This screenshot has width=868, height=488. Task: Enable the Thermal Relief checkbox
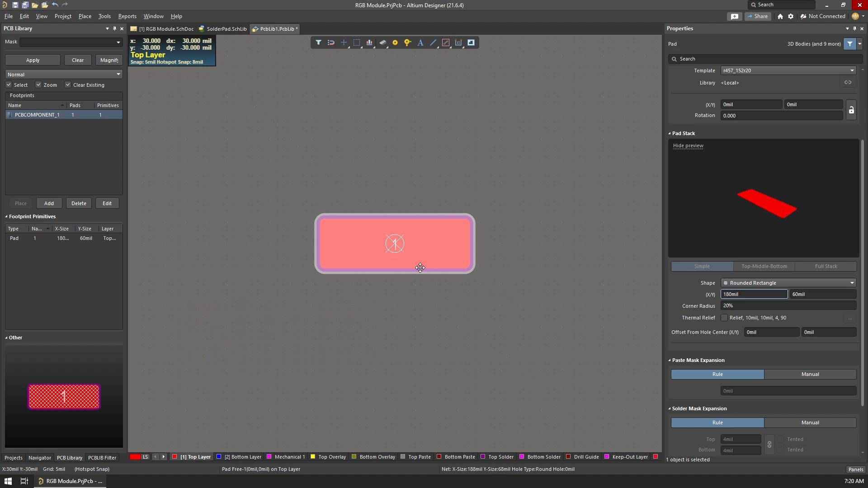pyautogui.click(x=725, y=318)
